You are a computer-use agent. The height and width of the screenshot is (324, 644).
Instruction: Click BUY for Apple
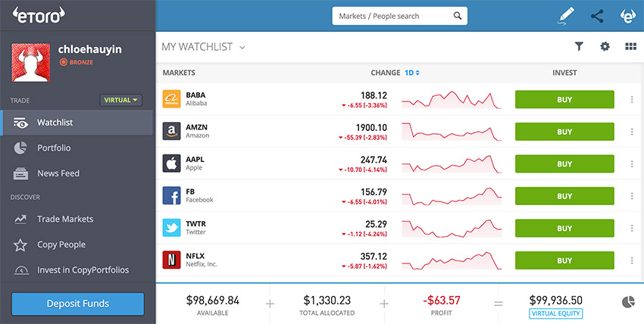564,164
